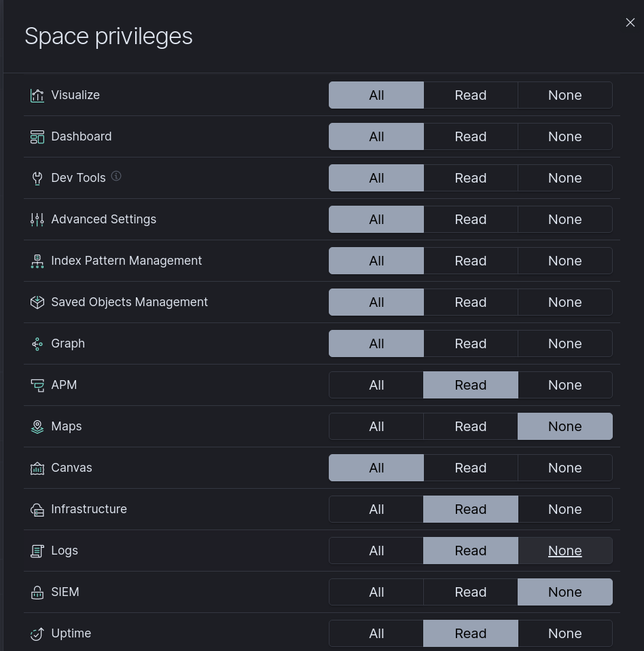Click the Visualize chart icon

tap(37, 96)
